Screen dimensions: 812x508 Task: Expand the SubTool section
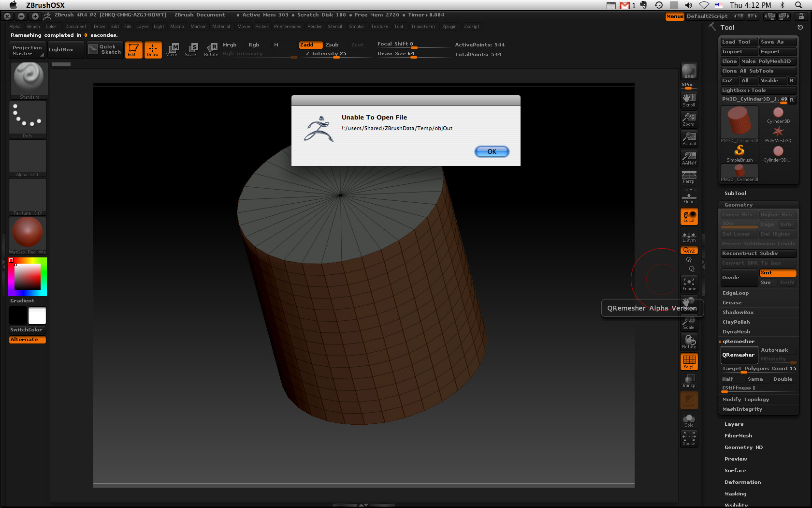735,193
